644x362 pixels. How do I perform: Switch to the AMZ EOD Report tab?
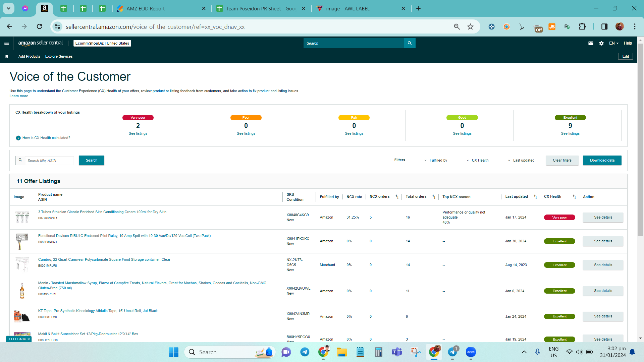[x=161, y=9]
